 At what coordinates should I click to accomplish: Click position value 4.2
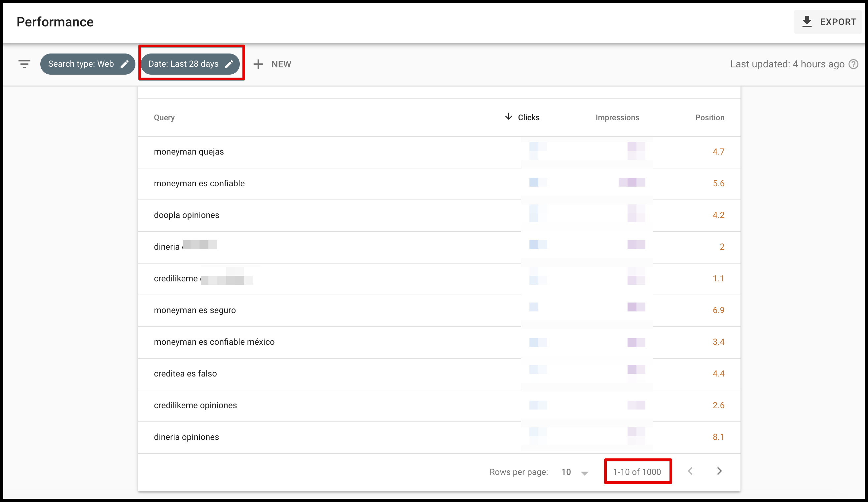(x=718, y=215)
